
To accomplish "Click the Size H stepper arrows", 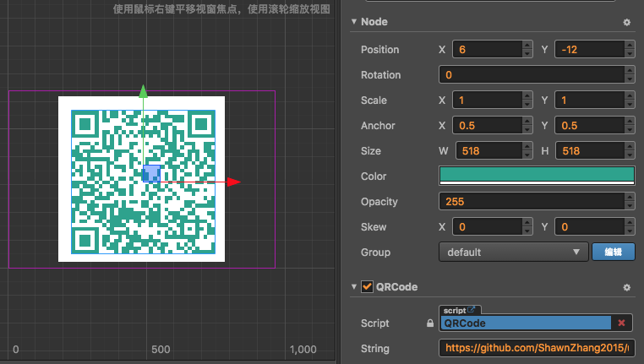I will 630,150.
